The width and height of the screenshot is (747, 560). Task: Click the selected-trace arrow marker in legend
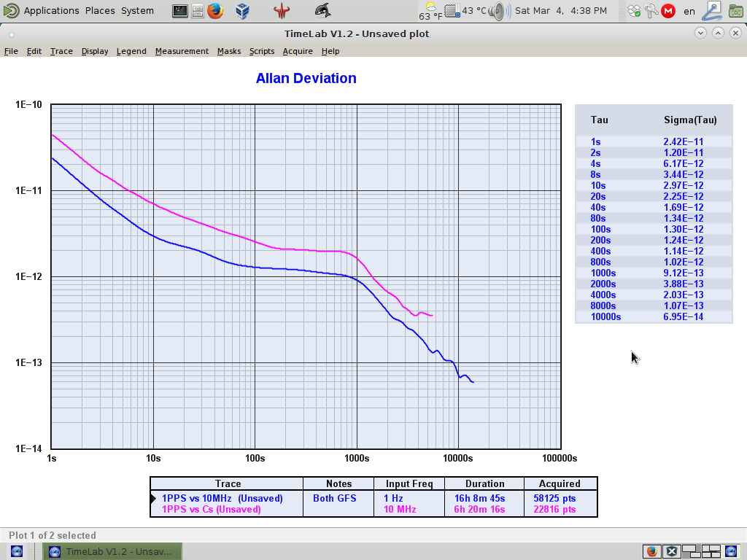153,499
